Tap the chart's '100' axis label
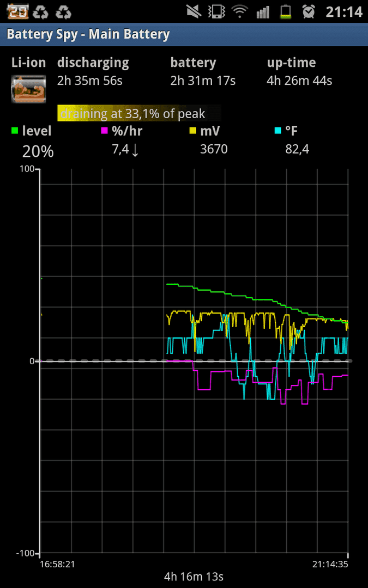Viewport: 368px width, 588px height. point(27,169)
